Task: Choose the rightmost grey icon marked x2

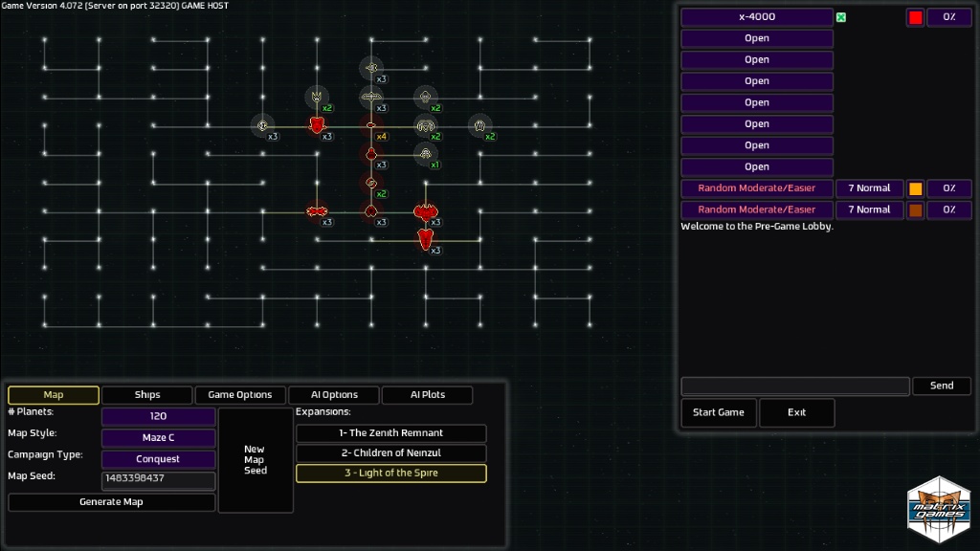Action: [x=480, y=125]
